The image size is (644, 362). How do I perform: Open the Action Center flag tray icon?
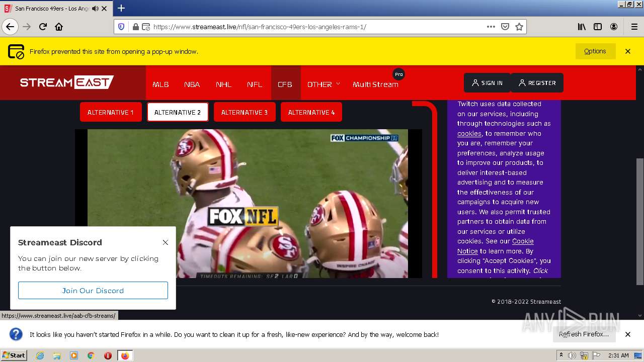pos(596,355)
